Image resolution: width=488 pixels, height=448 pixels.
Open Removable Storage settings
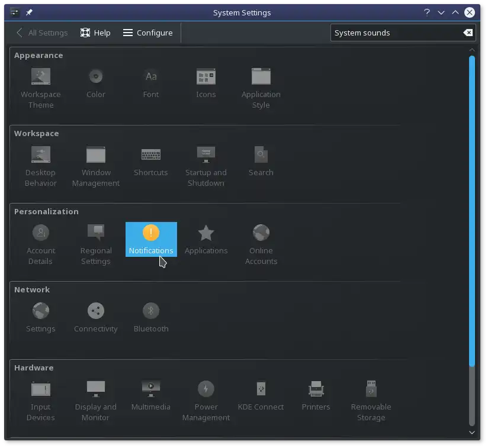pos(371,401)
